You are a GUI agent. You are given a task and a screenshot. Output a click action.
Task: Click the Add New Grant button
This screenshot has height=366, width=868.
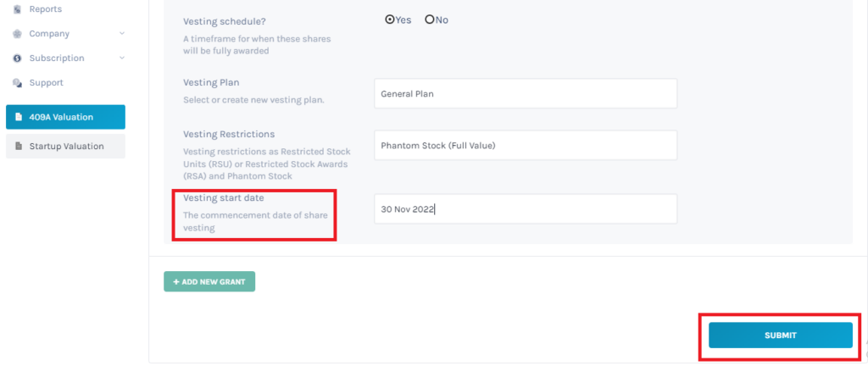tap(209, 281)
